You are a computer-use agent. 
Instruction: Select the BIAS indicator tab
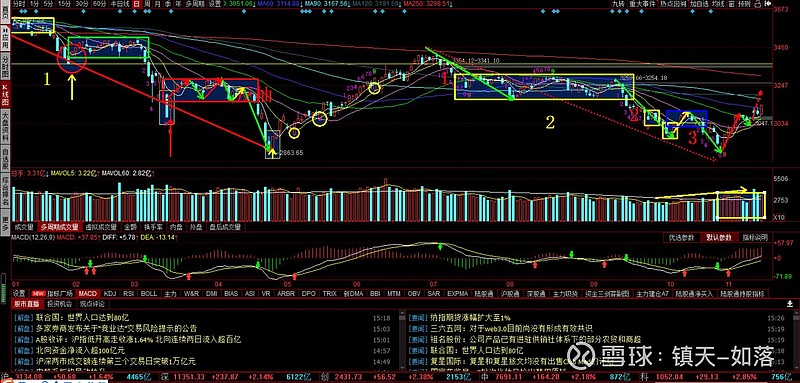point(231,293)
